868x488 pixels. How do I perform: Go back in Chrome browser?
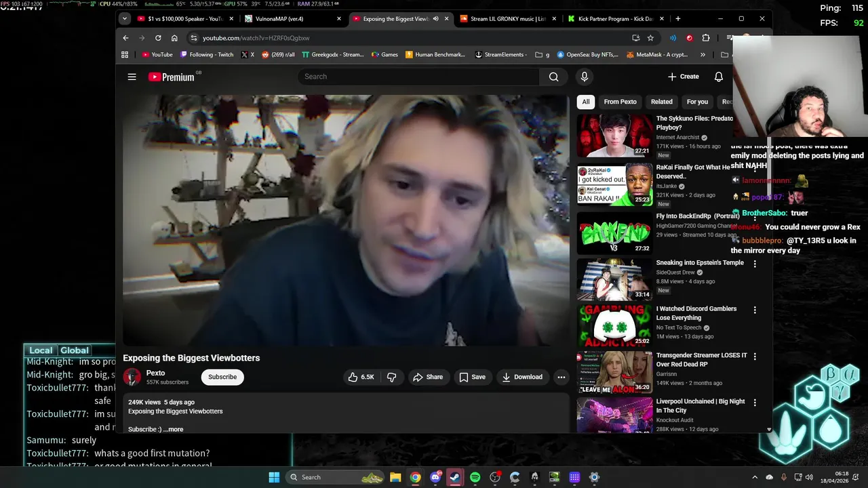click(124, 38)
